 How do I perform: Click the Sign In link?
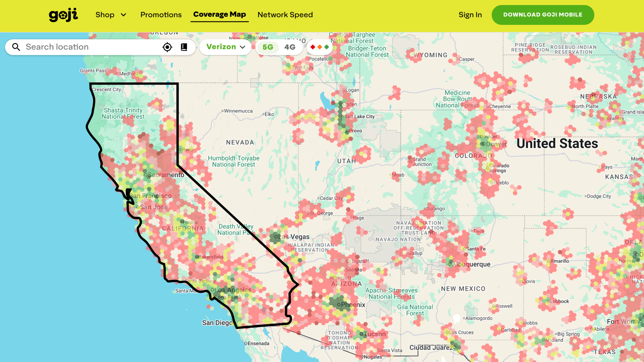pos(470,15)
